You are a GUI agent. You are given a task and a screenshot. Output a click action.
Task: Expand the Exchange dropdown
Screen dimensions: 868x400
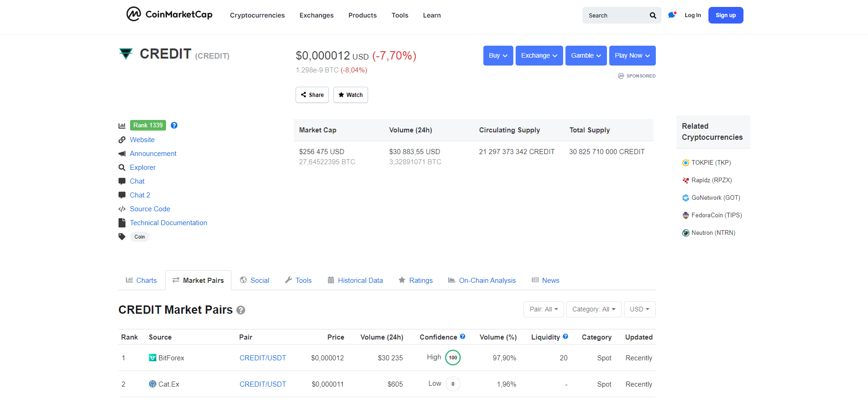tap(539, 55)
